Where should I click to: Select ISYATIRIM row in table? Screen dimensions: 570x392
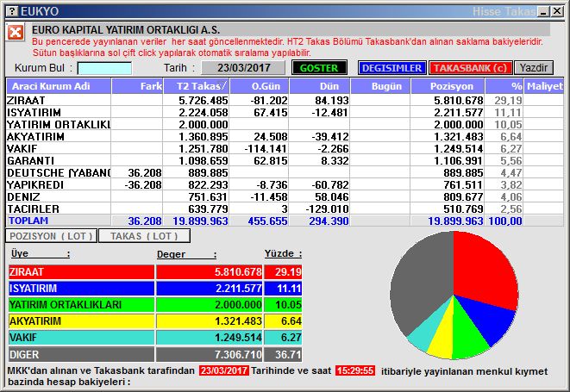285,112
